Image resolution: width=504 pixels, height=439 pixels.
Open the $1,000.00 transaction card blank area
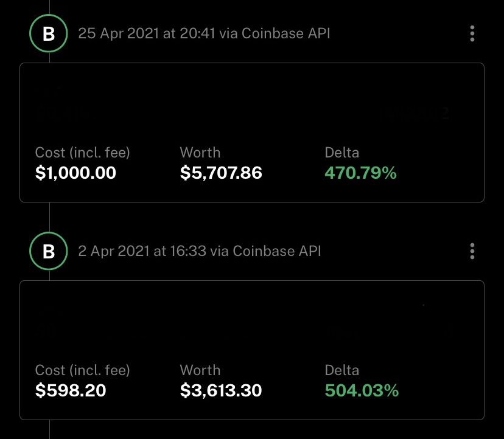pos(252,103)
